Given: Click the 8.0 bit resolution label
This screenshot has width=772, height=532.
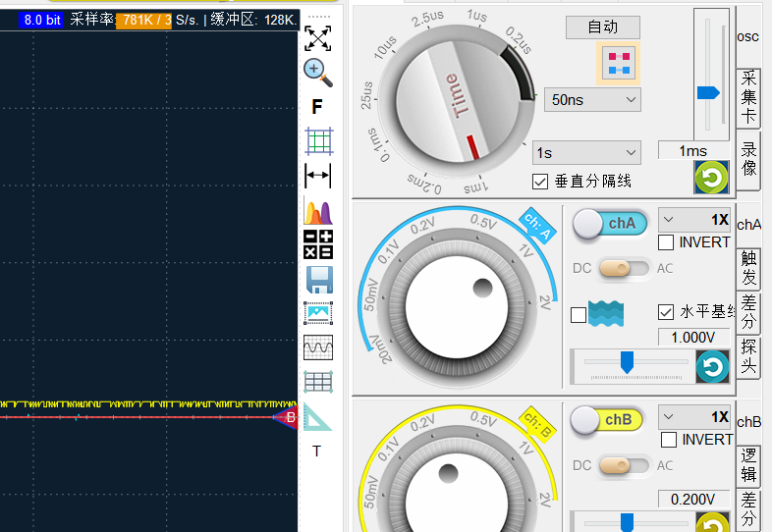Looking at the screenshot, I should pyautogui.click(x=42, y=21).
